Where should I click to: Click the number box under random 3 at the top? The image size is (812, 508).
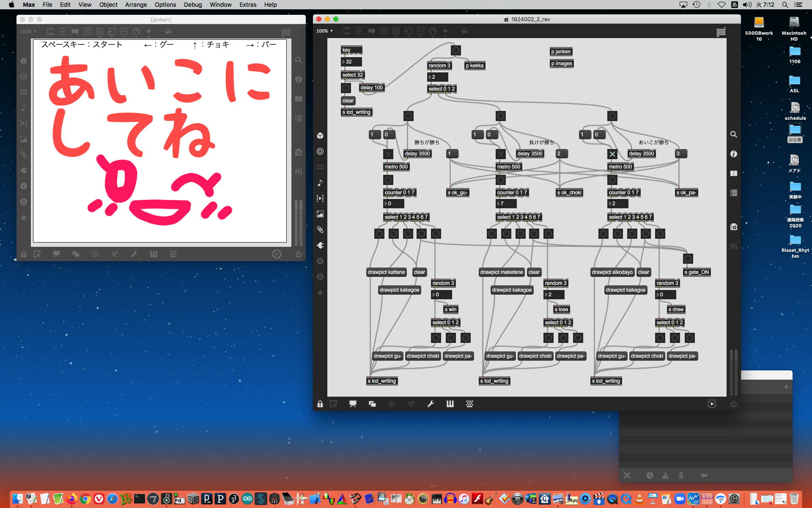(438, 77)
